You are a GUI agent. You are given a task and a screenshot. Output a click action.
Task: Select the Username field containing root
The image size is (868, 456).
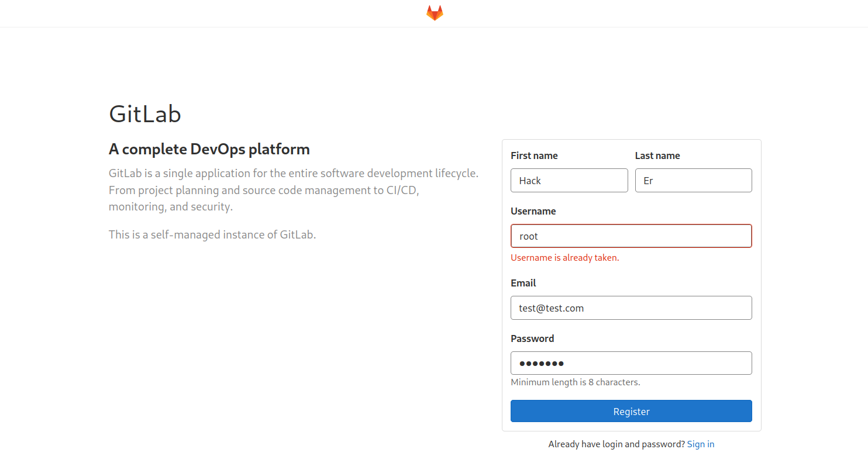(x=631, y=236)
